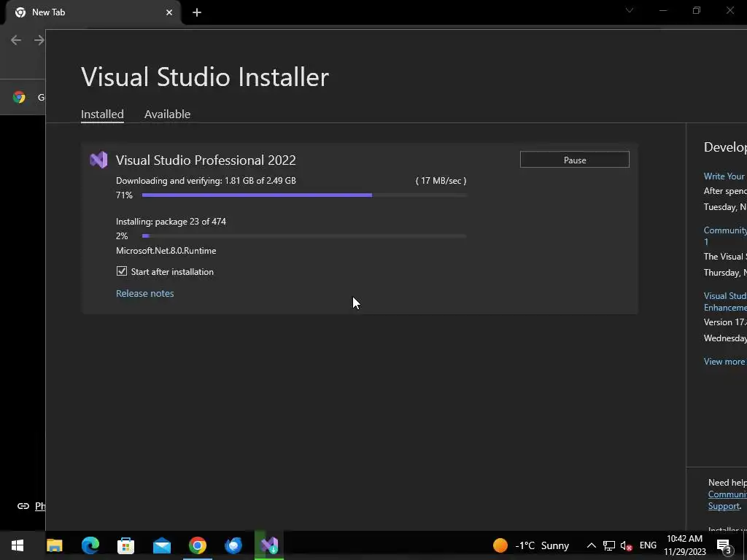
Task: Open the Mail app from the taskbar
Action: 161,545
